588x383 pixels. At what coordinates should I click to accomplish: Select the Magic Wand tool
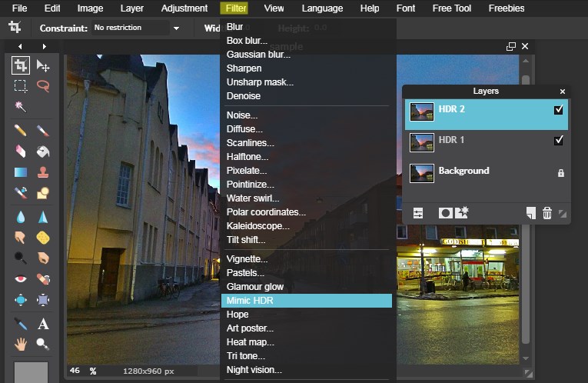coord(21,107)
